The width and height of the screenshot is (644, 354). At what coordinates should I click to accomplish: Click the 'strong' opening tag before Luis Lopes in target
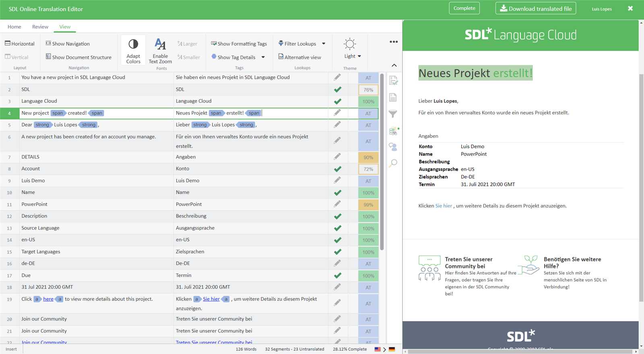(200, 125)
